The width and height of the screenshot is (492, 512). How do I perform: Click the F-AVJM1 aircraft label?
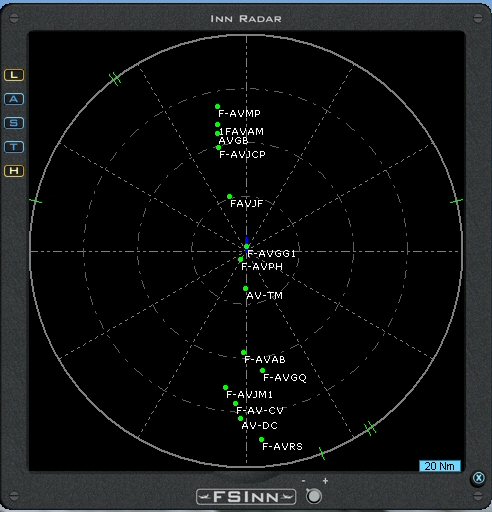point(249,395)
